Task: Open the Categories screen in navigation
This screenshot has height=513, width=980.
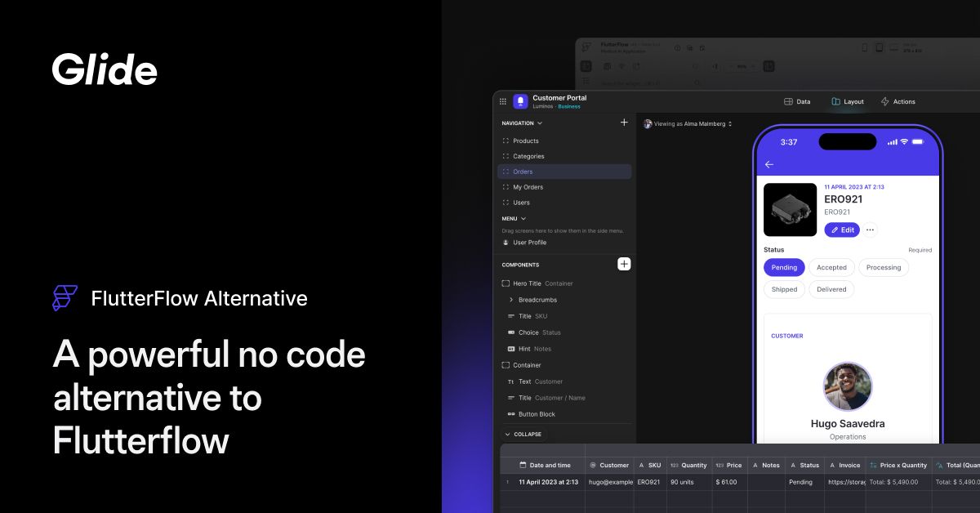Action: point(564,156)
